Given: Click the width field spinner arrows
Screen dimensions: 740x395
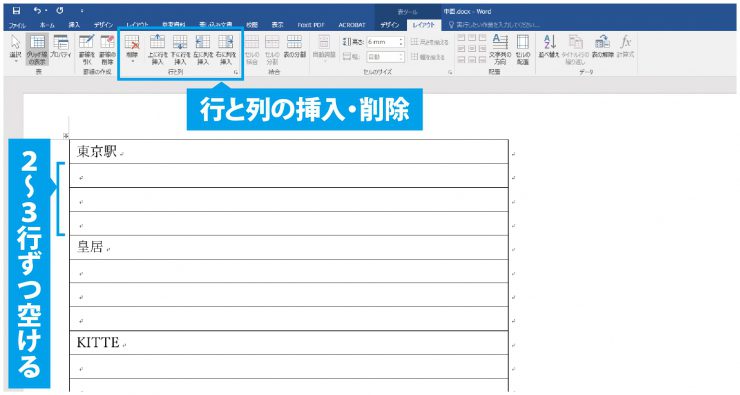Looking at the screenshot, I should pyautogui.click(x=402, y=57).
